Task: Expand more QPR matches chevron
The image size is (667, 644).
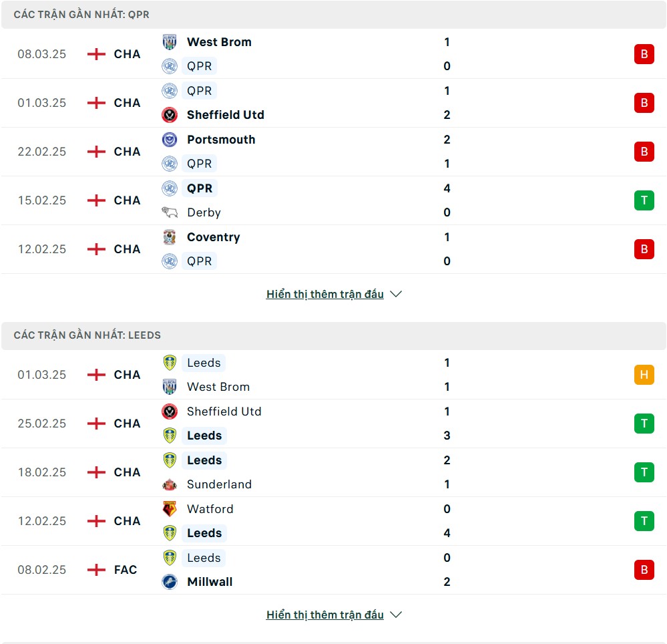Action: tap(396, 294)
